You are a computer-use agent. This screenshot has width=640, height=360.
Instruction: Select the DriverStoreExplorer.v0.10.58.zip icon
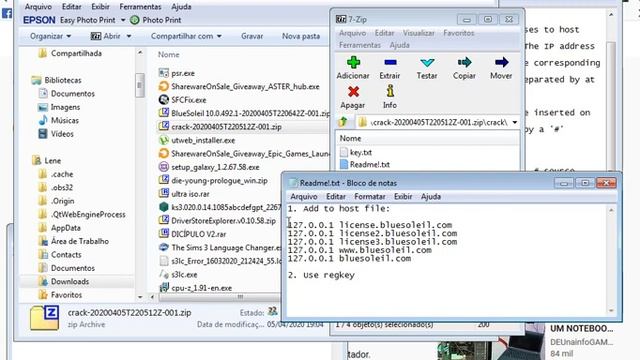tap(164, 220)
